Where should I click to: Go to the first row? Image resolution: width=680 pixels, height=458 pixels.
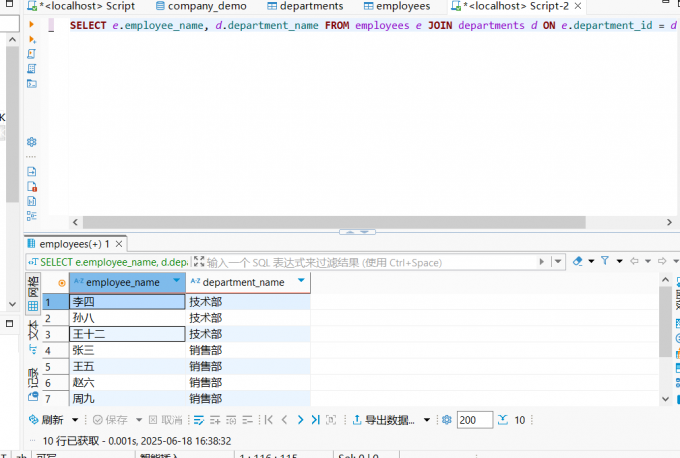[x=268, y=419]
